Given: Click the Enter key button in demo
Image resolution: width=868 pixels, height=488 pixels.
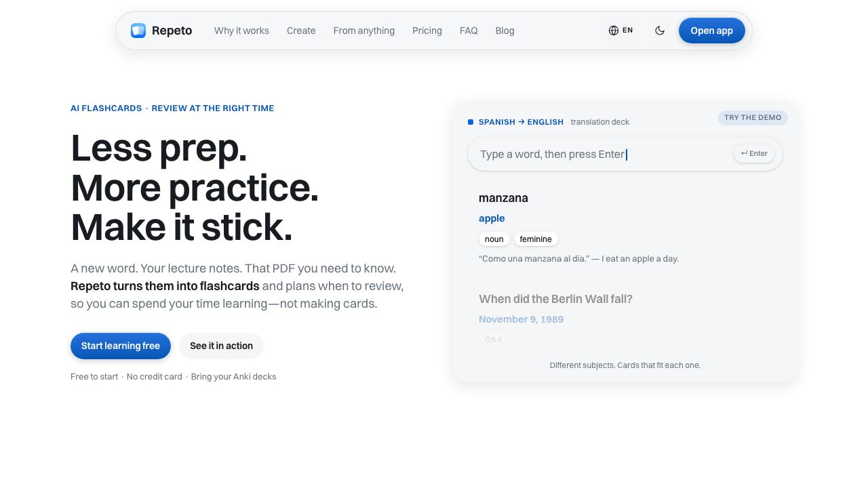Looking at the screenshot, I should pyautogui.click(x=754, y=153).
